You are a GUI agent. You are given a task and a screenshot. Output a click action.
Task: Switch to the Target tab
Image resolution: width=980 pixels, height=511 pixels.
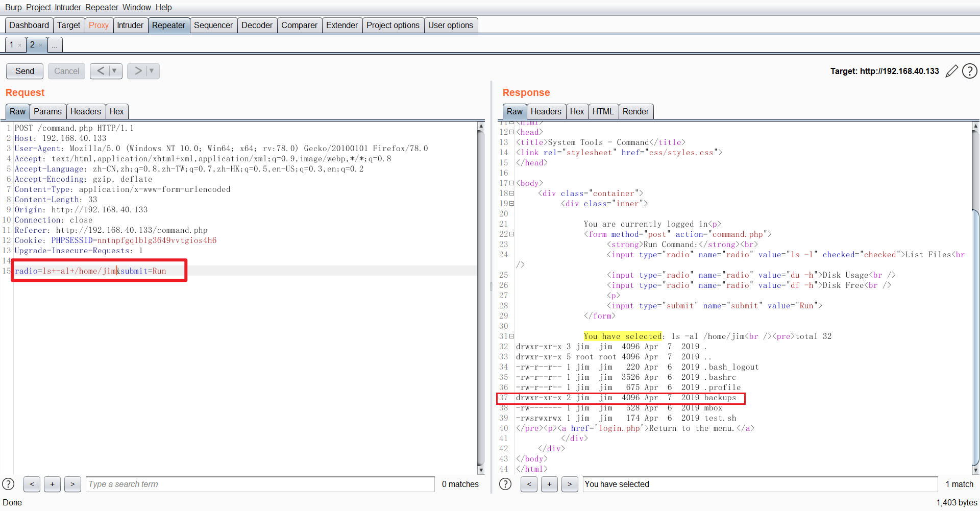coord(68,26)
